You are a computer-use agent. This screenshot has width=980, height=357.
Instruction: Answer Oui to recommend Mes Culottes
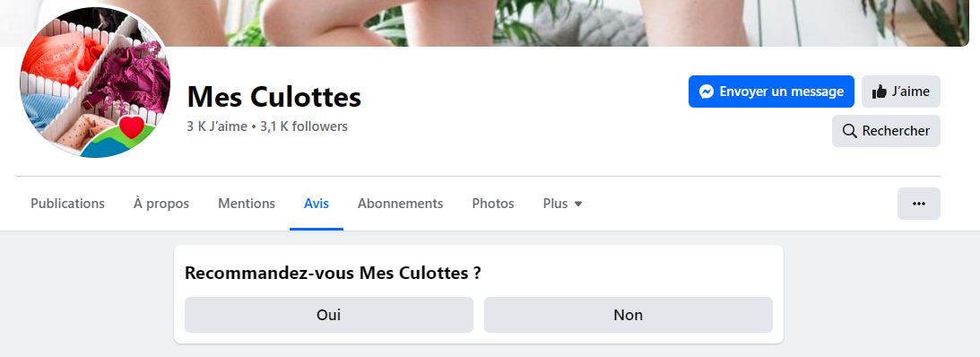coord(329,315)
